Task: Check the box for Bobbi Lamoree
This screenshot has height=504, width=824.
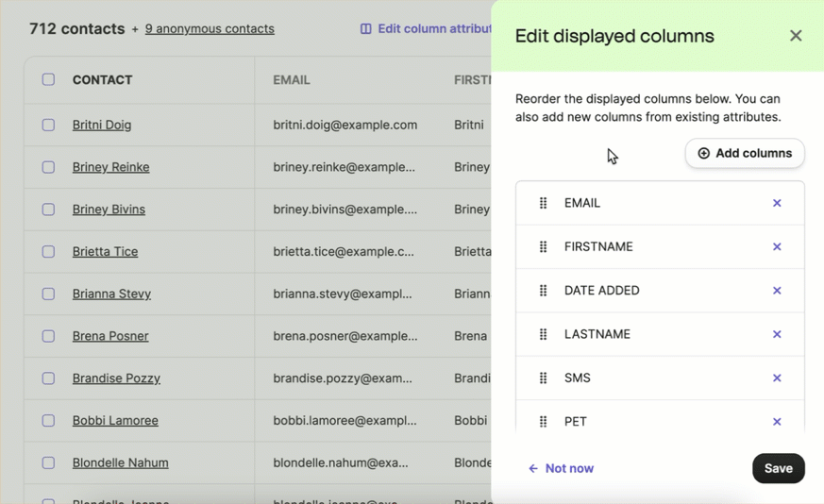Action: tap(48, 420)
